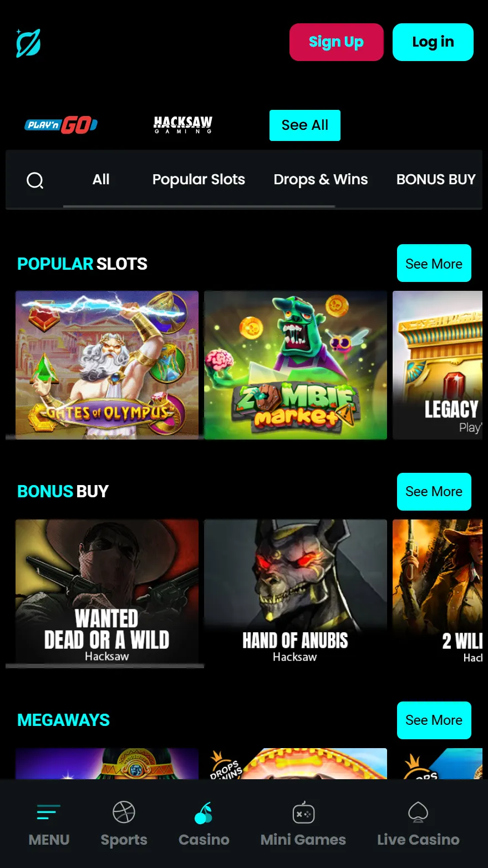The width and height of the screenshot is (488, 868).
Task: Go to Sports via basketball icon
Action: (x=124, y=813)
